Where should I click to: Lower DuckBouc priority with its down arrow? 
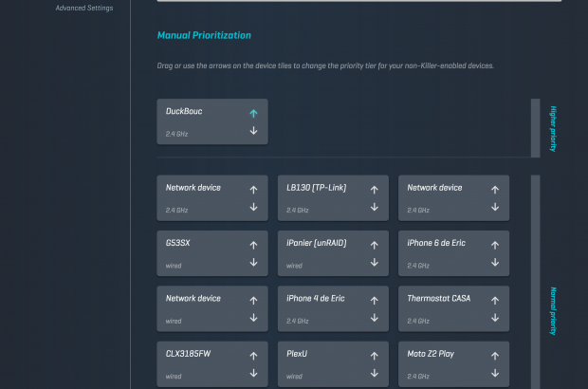point(253,131)
